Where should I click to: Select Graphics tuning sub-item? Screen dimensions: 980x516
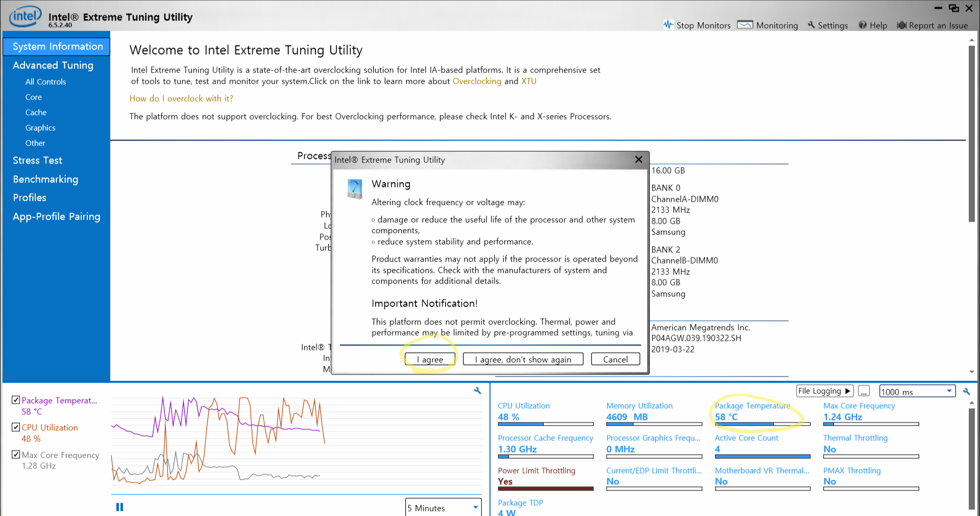(x=40, y=128)
